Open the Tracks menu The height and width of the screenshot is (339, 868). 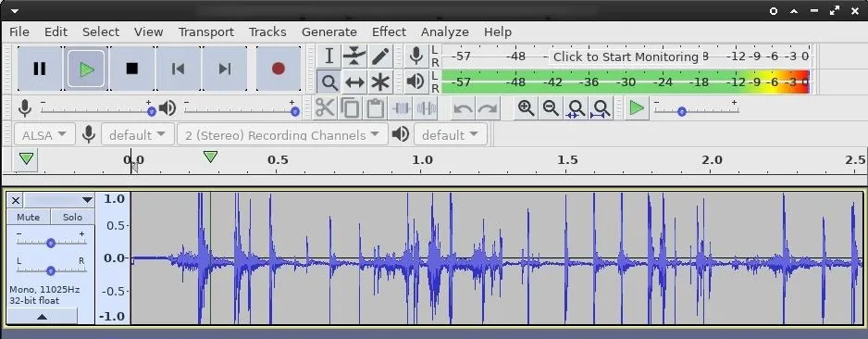(267, 32)
